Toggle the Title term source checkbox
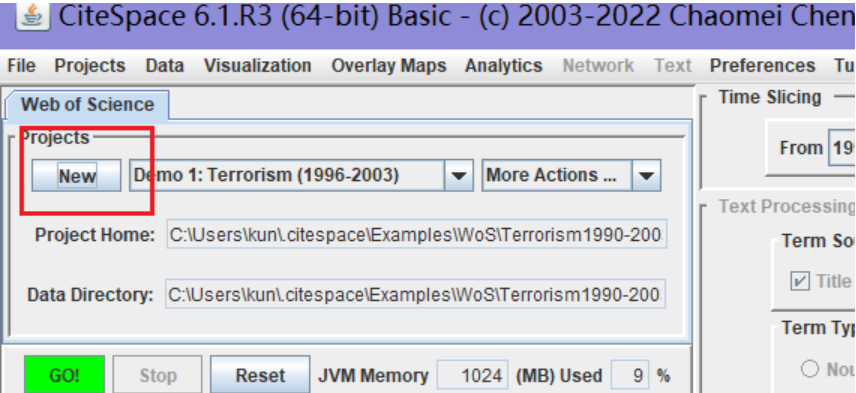Screen dimensions: 856x393 point(800,282)
